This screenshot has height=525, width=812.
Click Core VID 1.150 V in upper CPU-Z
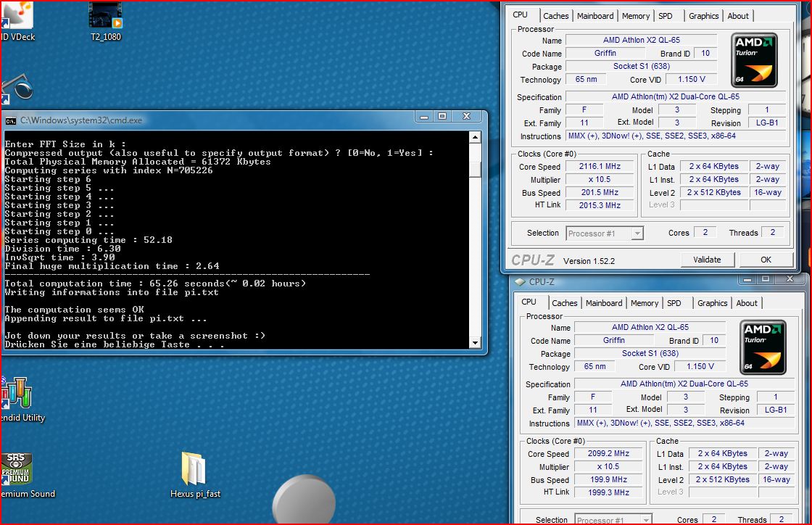tap(692, 79)
